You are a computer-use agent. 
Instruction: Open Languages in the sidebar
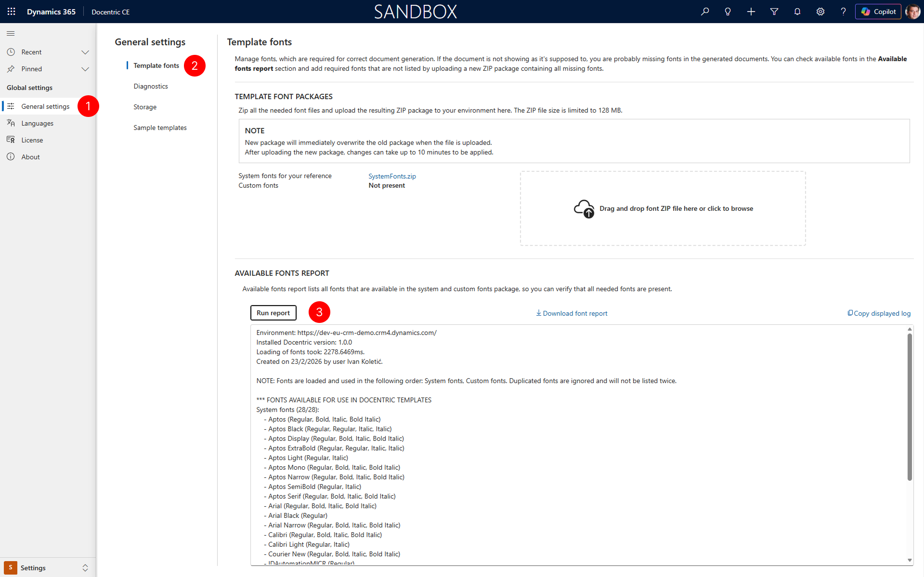point(48,123)
